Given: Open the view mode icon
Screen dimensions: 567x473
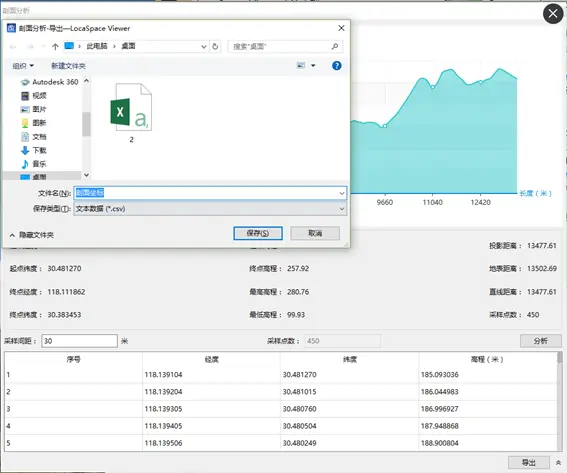Looking at the screenshot, I should 301,65.
